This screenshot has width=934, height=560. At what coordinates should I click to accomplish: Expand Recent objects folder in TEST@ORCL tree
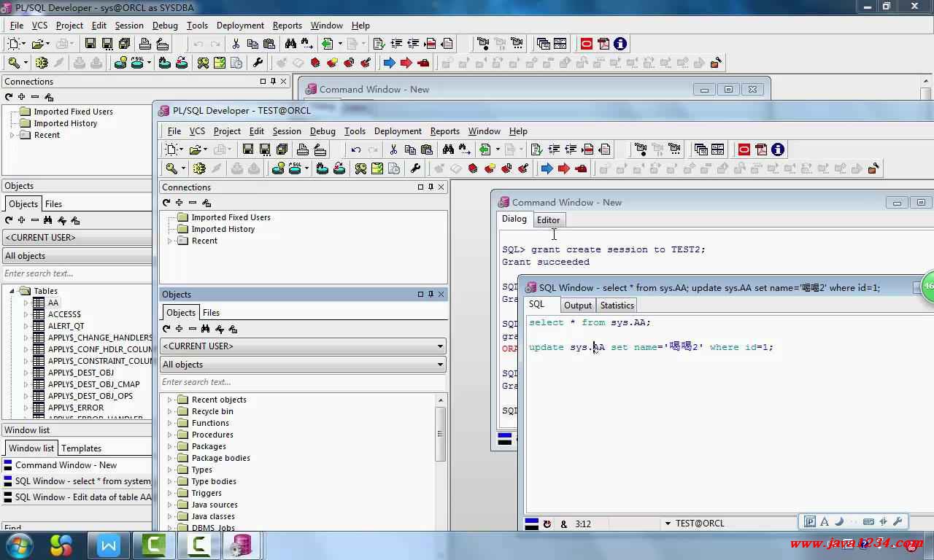pos(170,400)
